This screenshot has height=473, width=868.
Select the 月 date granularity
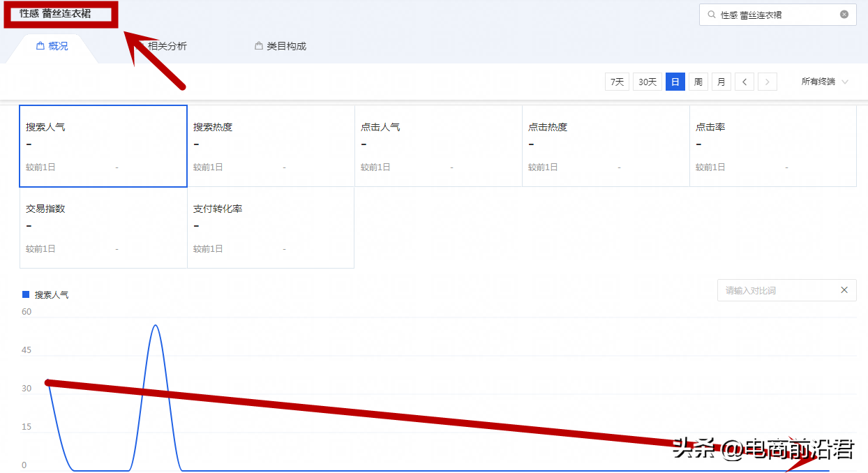(x=721, y=82)
